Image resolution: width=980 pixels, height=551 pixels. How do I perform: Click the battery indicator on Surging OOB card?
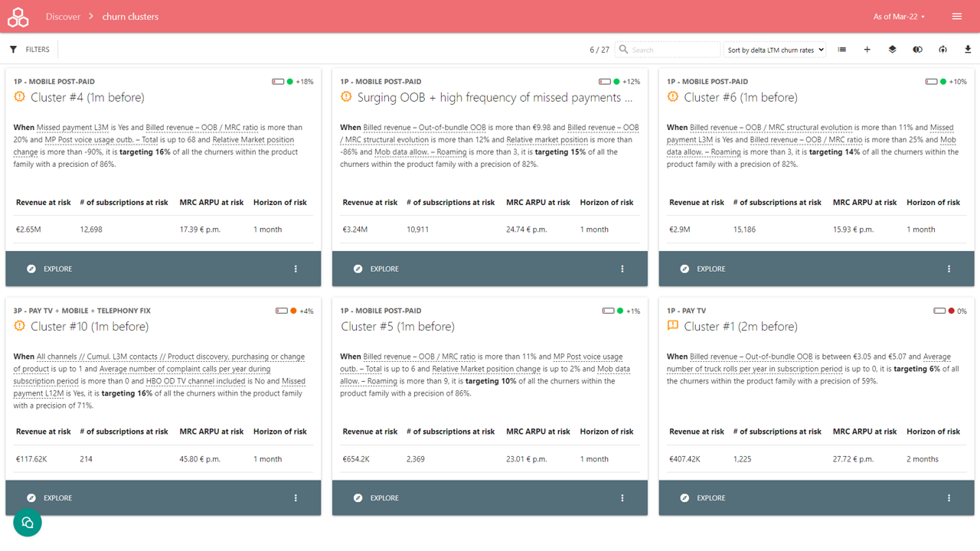tap(605, 82)
